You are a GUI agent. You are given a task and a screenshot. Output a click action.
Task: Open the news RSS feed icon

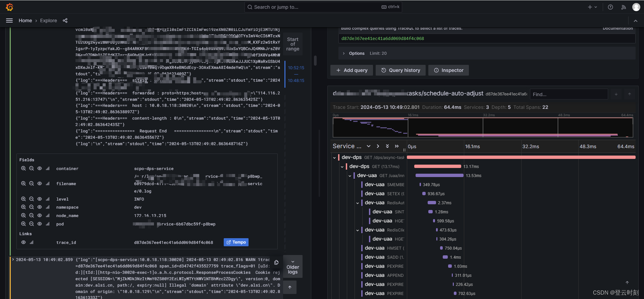tap(624, 7)
